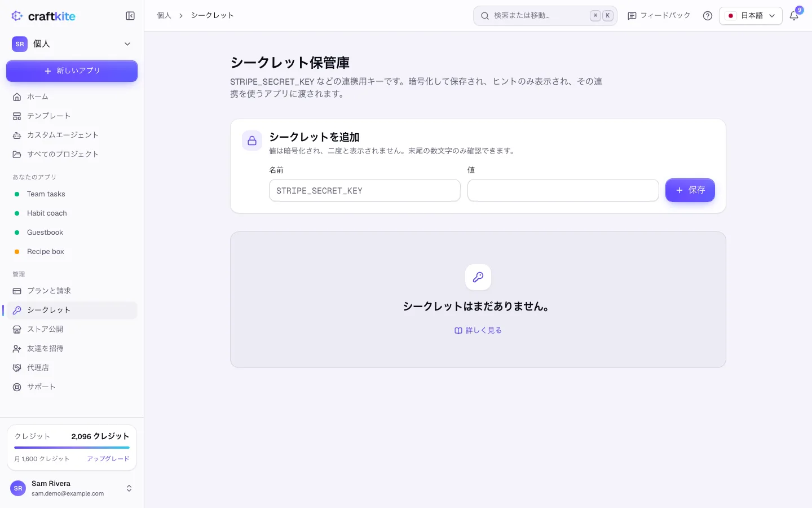Focus the 名前 input field

pos(365,190)
